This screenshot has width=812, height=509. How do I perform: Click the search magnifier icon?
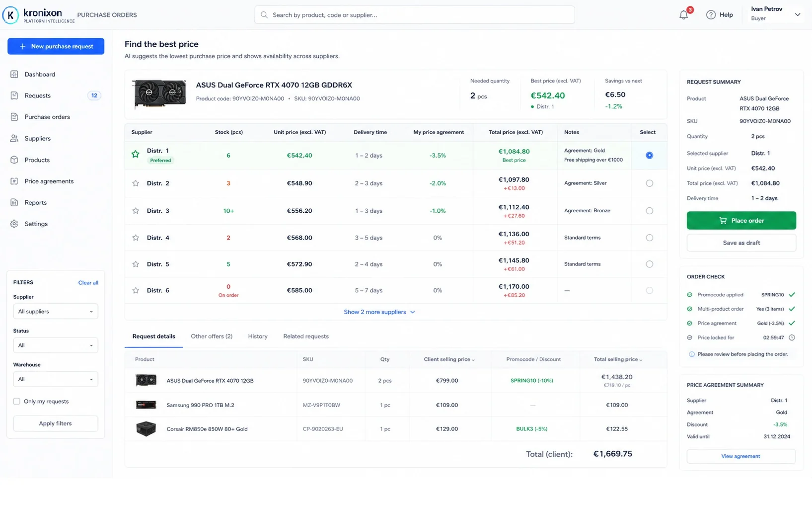coord(264,15)
